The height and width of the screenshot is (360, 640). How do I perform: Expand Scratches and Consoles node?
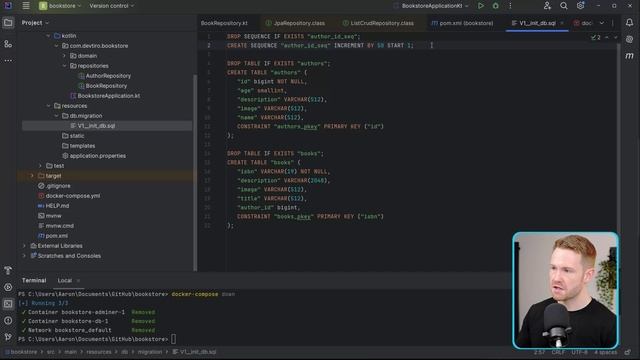pos(24,256)
